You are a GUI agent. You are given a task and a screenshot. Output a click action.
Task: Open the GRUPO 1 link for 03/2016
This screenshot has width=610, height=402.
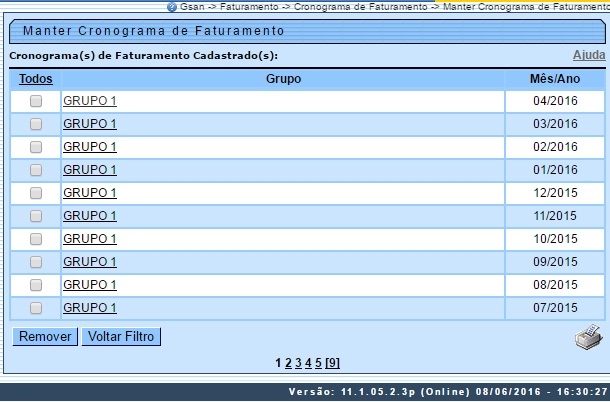tap(90, 124)
